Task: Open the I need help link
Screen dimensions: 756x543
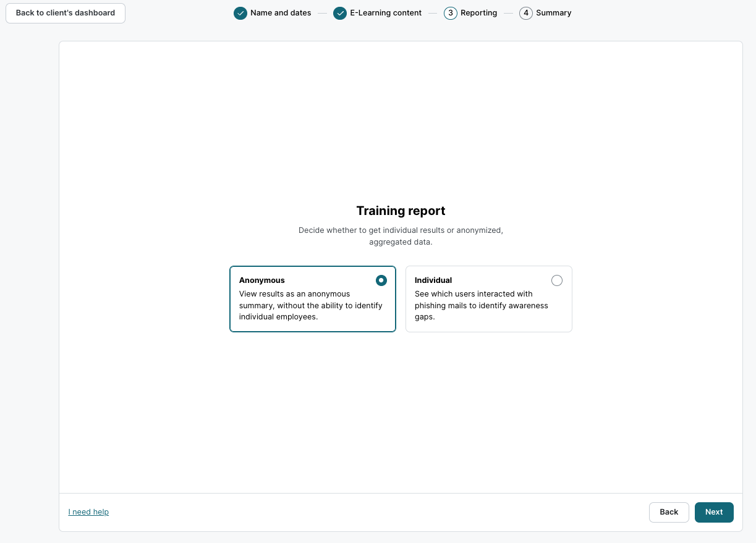Action: [x=88, y=512]
